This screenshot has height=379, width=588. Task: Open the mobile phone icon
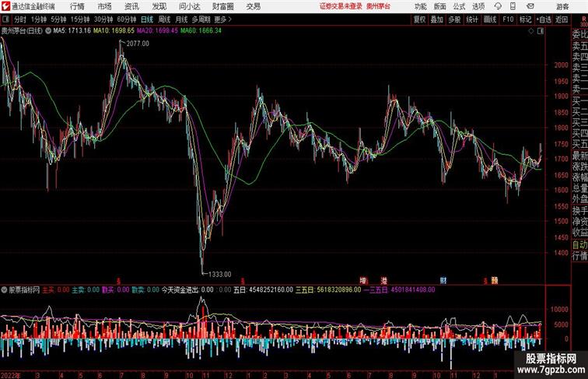click(513, 6)
